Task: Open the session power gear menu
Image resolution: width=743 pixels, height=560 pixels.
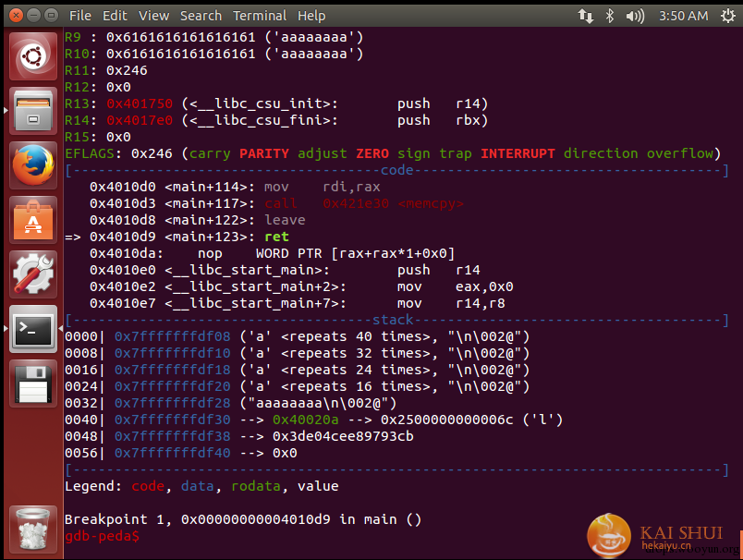Action: coord(728,16)
